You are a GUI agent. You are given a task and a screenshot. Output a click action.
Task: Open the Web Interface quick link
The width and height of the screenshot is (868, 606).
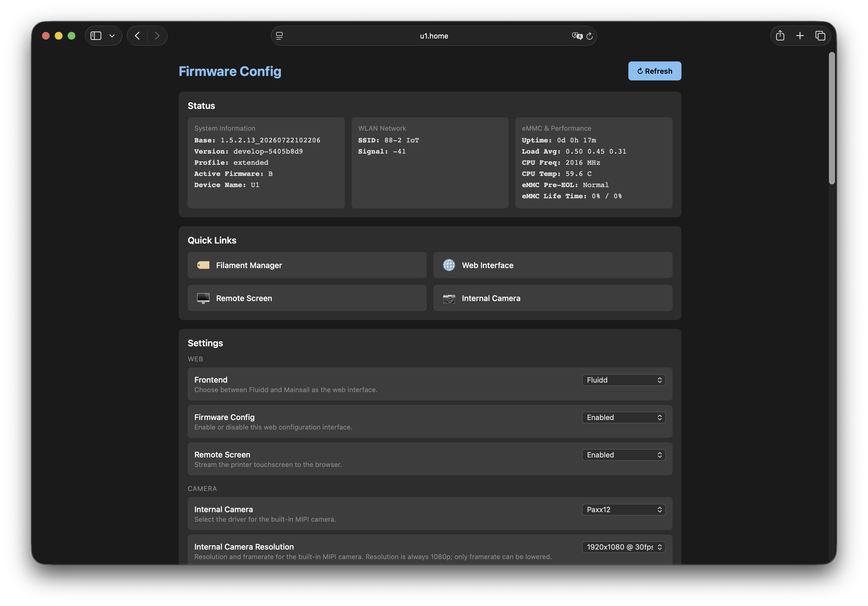pos(552,265)
